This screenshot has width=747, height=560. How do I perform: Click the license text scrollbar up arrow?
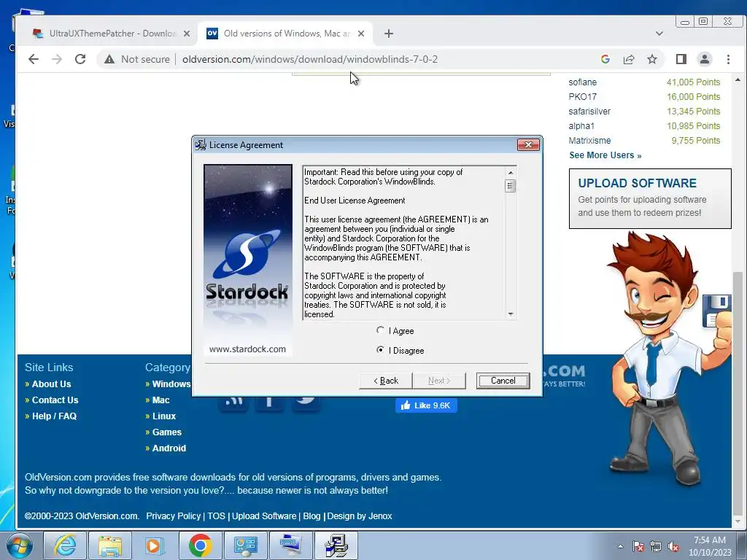tap(510, 172)
